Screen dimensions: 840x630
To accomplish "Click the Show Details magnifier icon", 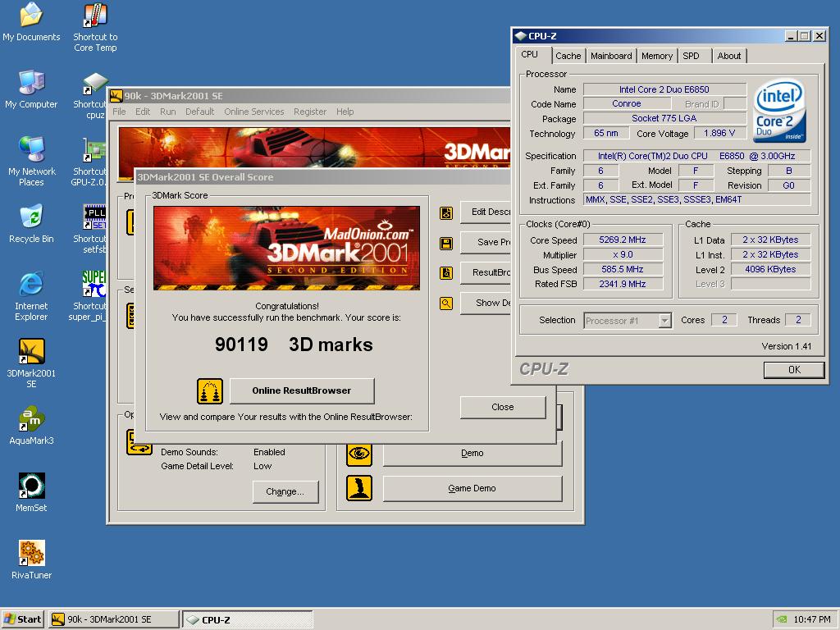I will click(446, 304).
